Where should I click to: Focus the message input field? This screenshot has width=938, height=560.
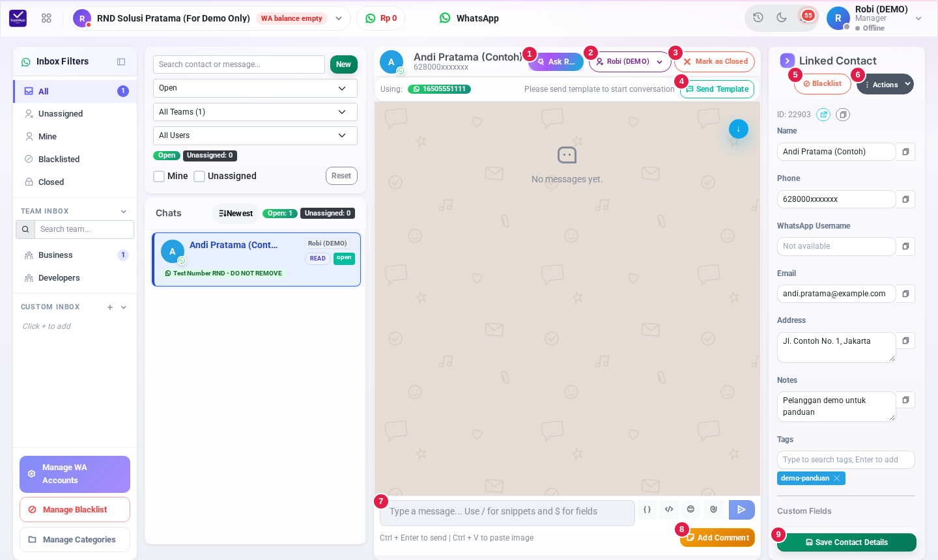click(507, 512)
